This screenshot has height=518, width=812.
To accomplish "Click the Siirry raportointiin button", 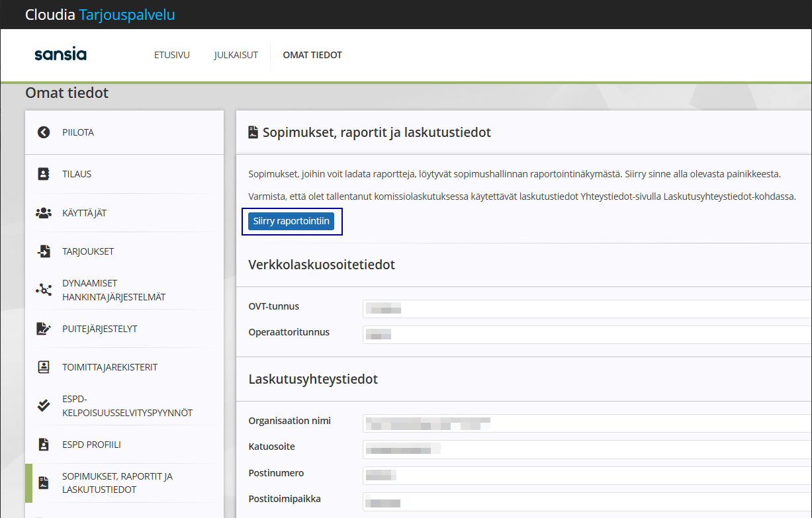I will click(291, 221).
